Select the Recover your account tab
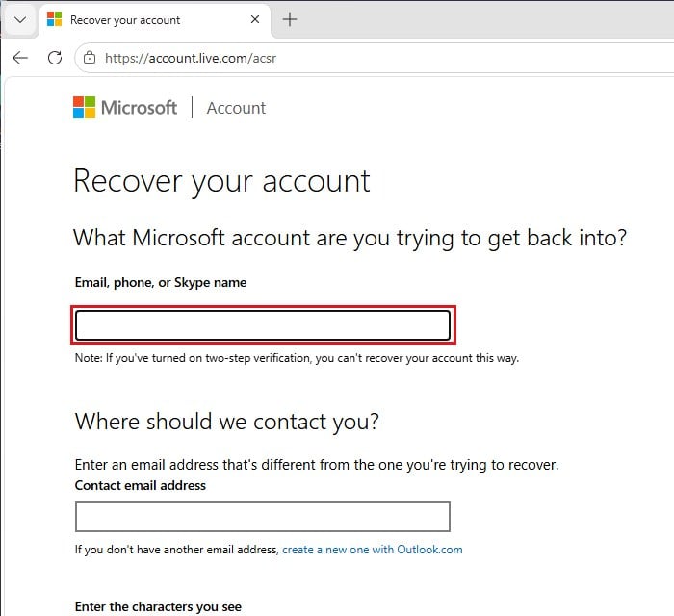The width and height of the screenshot is (674, 616). point(155,20)
